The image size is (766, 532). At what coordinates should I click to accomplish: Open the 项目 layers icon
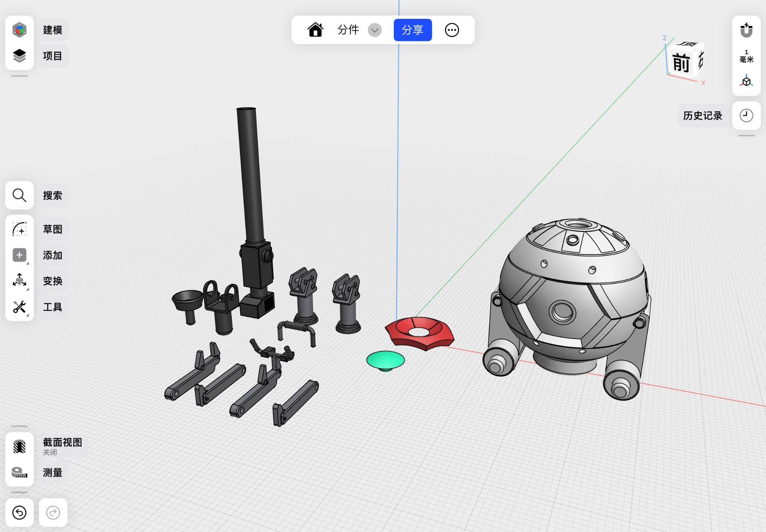[19, 56]
